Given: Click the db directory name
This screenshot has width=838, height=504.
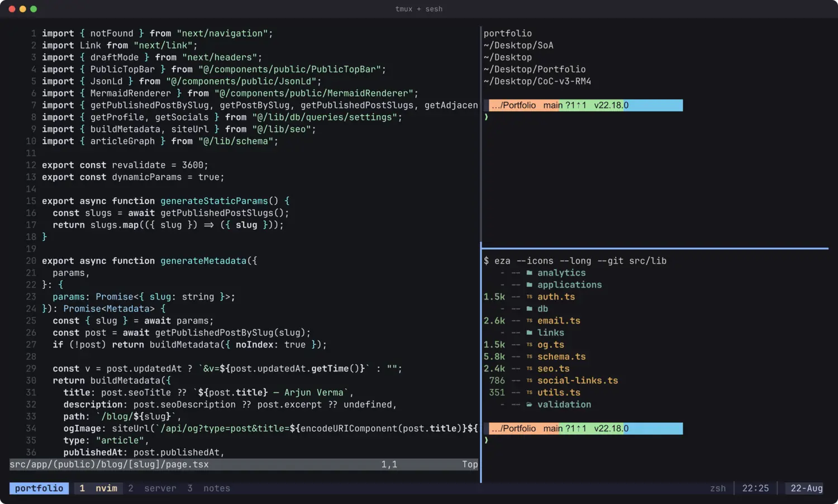Looking at the screenshot, I should [543, 308].
